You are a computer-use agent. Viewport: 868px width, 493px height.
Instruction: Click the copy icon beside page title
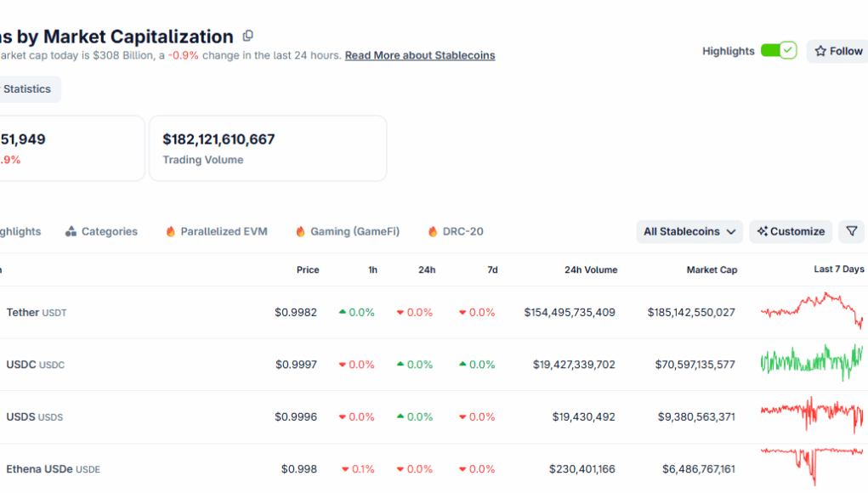(248, 36)
